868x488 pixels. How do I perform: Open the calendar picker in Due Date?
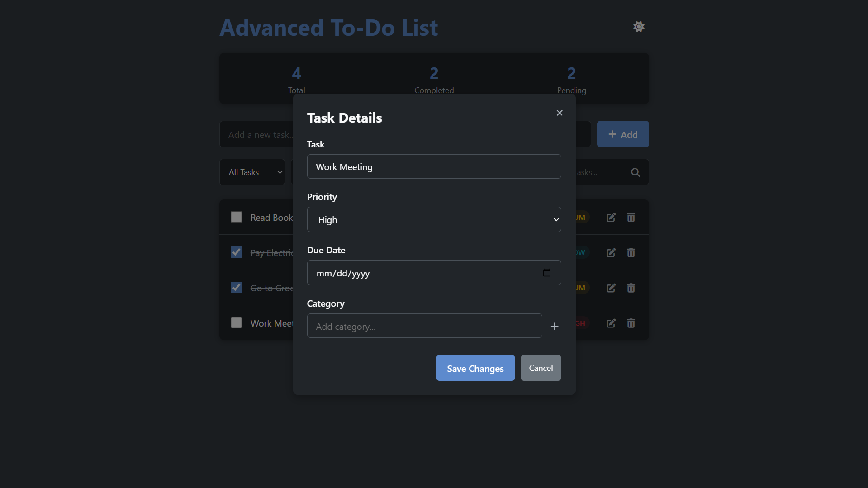click(547, 273)
